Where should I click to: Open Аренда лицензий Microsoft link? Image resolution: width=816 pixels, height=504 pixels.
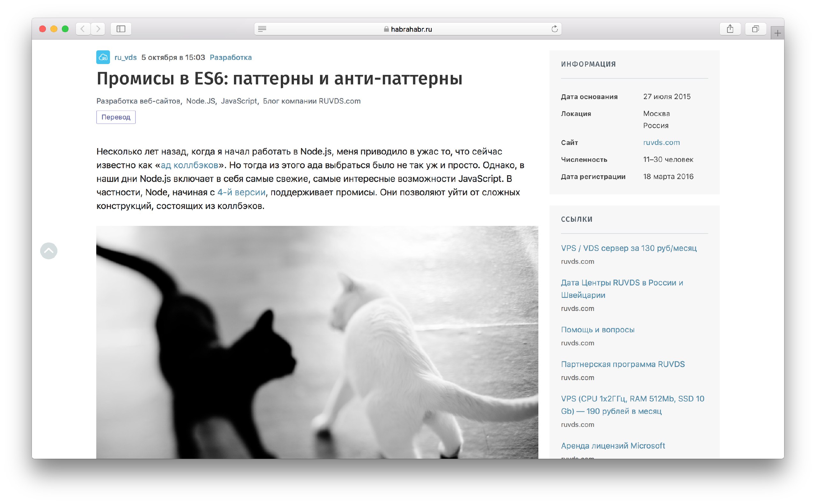pyautogui.click(x=613, y=446)
